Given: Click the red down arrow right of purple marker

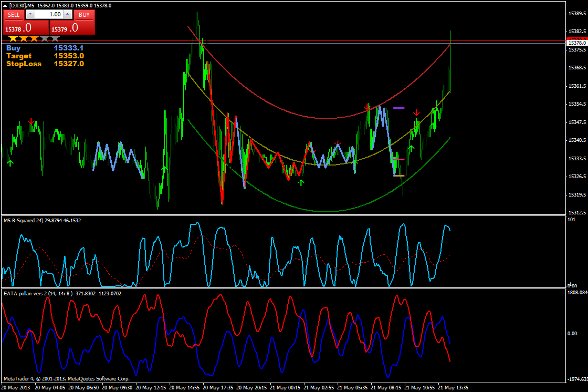Looking at the screenshot, I should pyautogui.click(x=416, y=112).
